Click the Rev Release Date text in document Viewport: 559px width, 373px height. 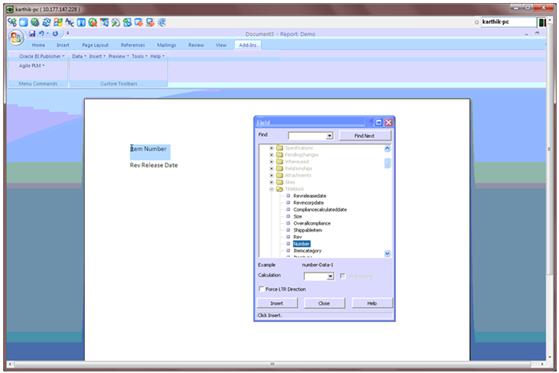tap(154, 165)
